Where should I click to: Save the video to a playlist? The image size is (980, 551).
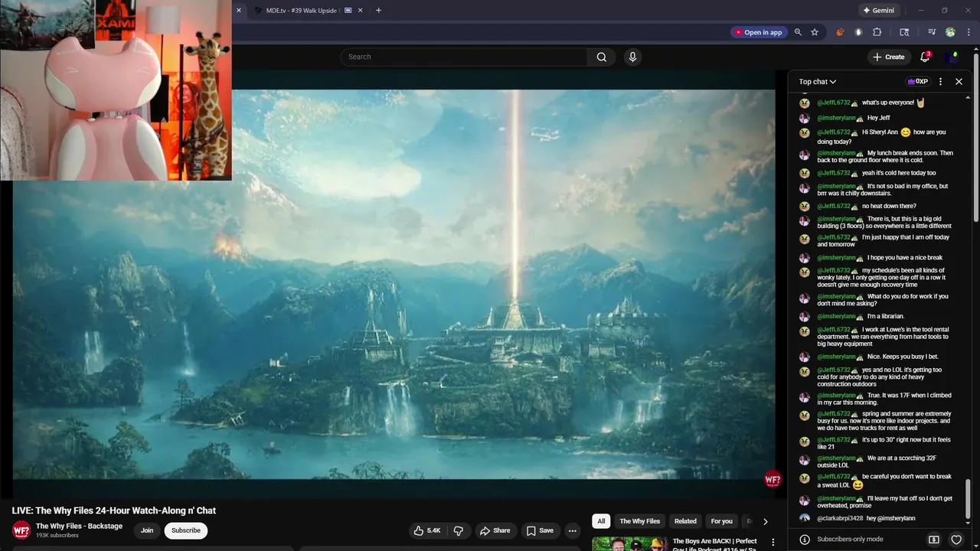[x=539, y=530]
